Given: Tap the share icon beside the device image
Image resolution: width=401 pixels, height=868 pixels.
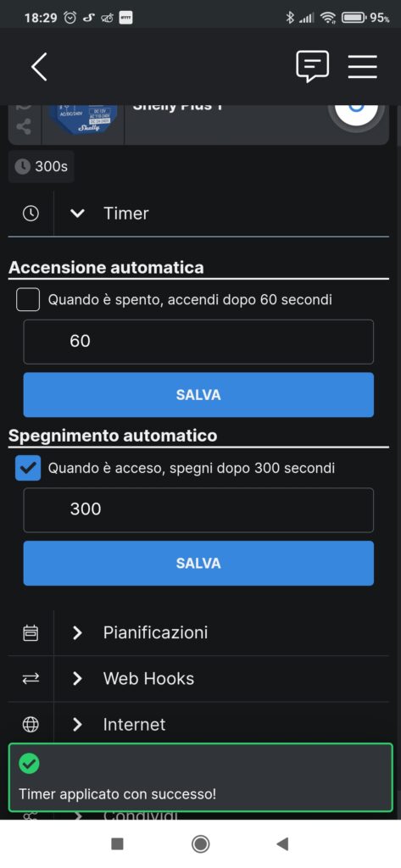Looking at the screenshot, I should tap(23, 127).
